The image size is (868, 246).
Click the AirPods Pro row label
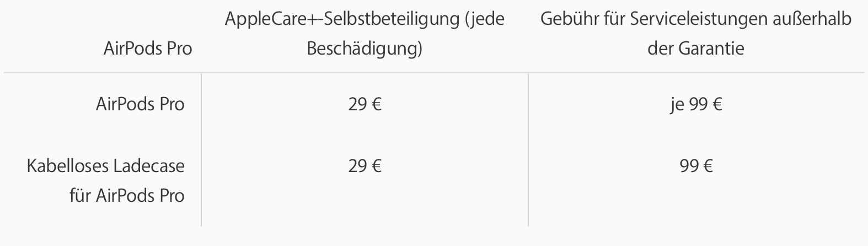coord(140,104)
